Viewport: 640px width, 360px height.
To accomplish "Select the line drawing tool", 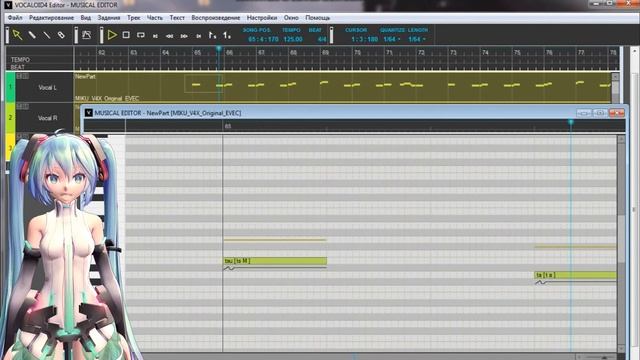I will pos(47,35).
